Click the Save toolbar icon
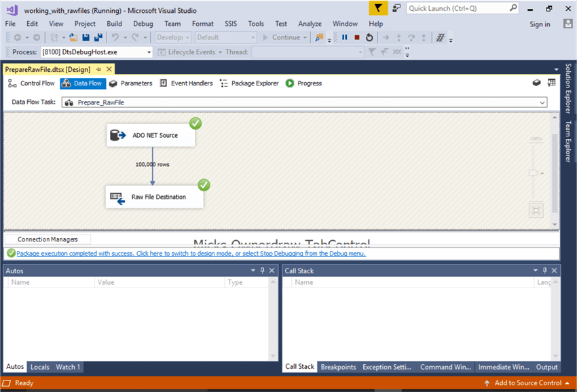 point(86,37)
